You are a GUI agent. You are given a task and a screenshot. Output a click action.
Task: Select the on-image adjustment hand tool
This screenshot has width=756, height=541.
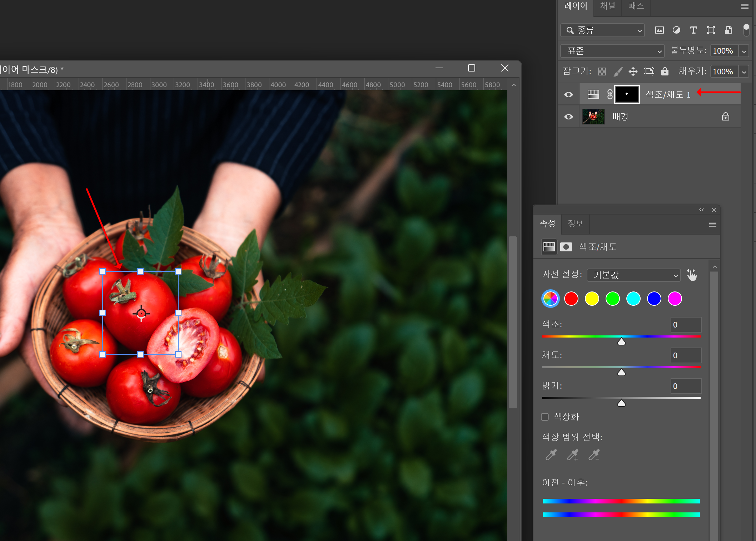coord(692,275)
